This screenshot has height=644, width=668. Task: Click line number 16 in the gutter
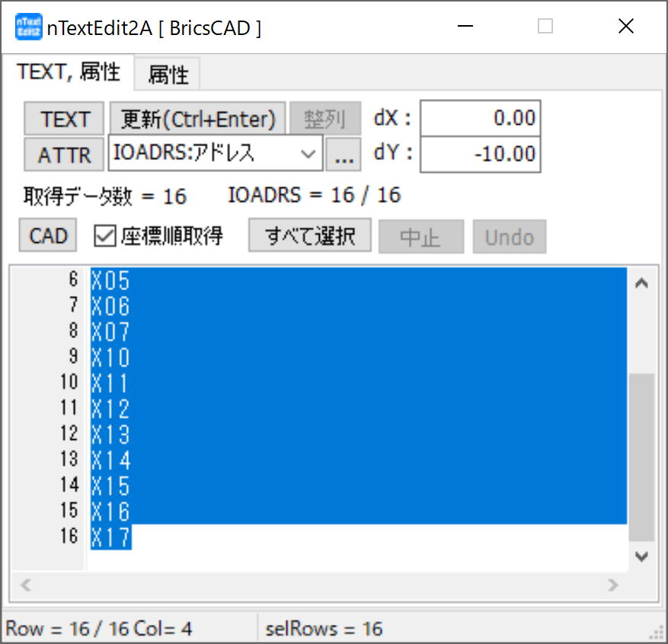(x=69, y=536)
